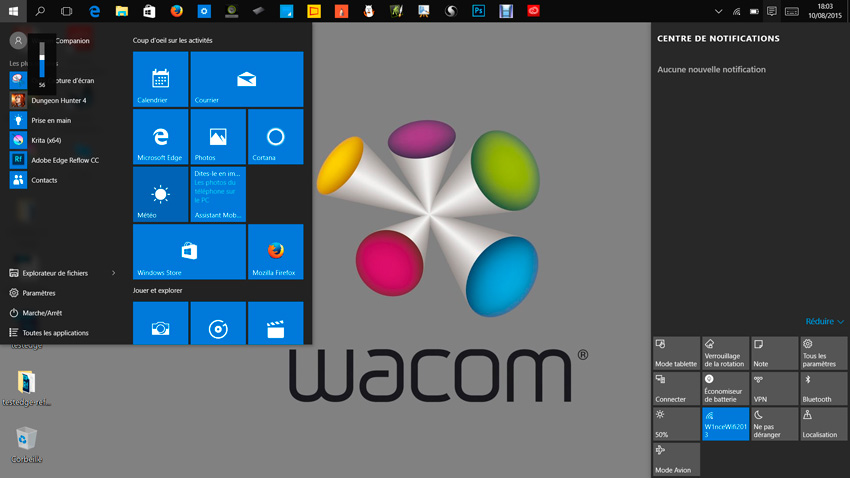Viewport: 850px width, 478px height.
Task: Open Photoshop from the taskbar
Action: 479,11
